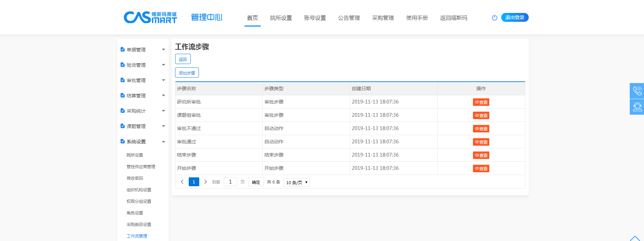
Task: Click the CASmart logo
Action: coord(150,17)
